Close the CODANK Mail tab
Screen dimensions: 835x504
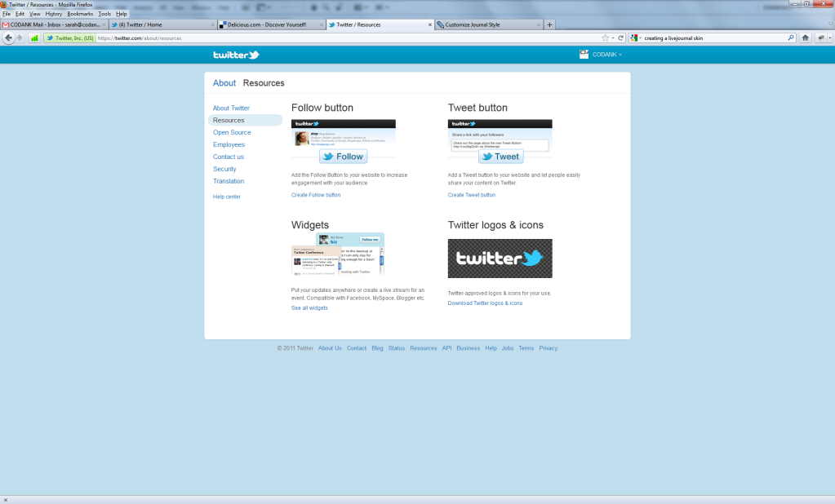(105, 24)
